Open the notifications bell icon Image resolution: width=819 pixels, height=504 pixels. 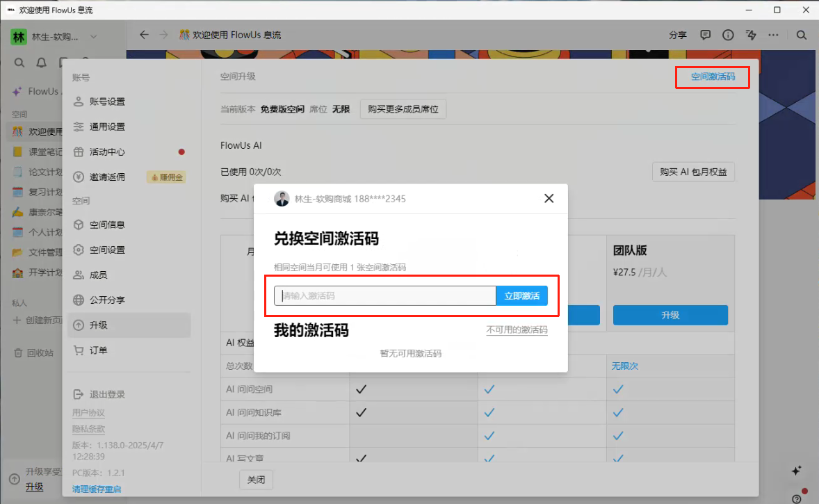tap(41, 63)
